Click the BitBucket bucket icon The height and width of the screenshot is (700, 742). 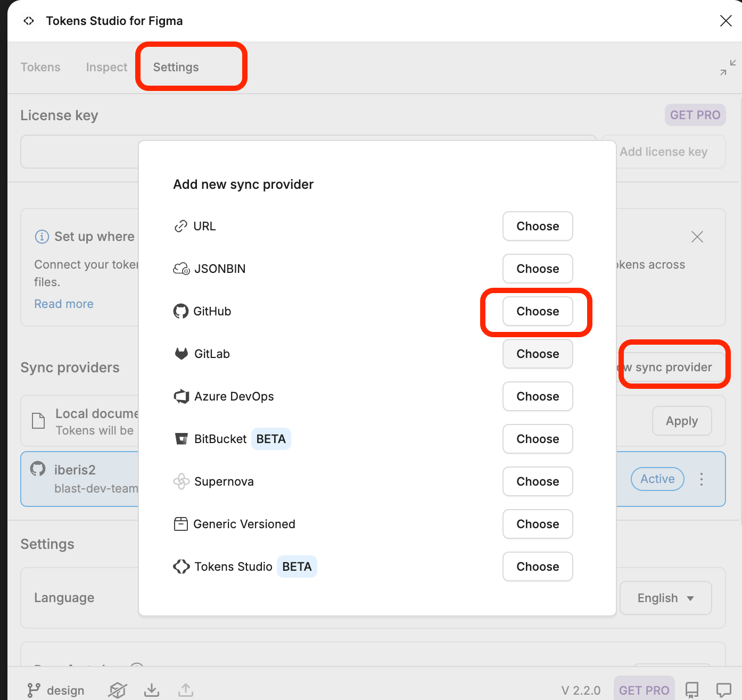click(x=182, y=439)
